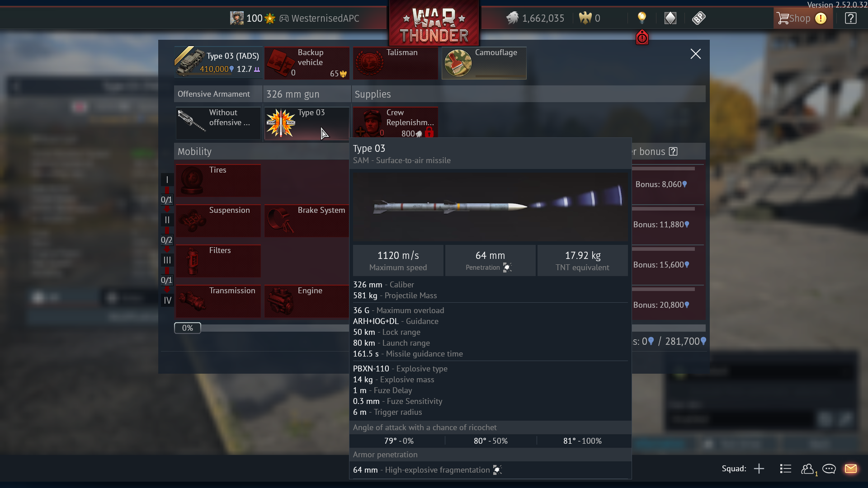Viewport: 868px width, 488px height.
Task: Click the squad add plus icon
Action: (x=759, y=469)
